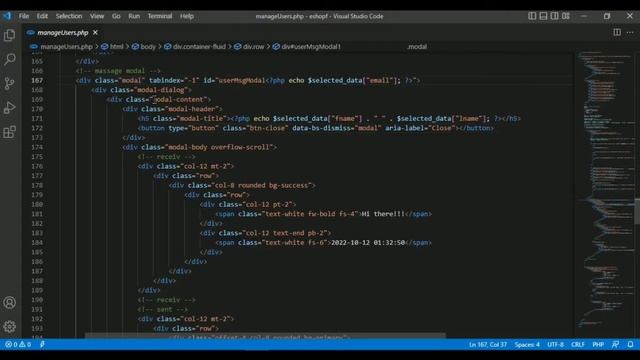Change UTF-8 file encoding

(555, 344)
